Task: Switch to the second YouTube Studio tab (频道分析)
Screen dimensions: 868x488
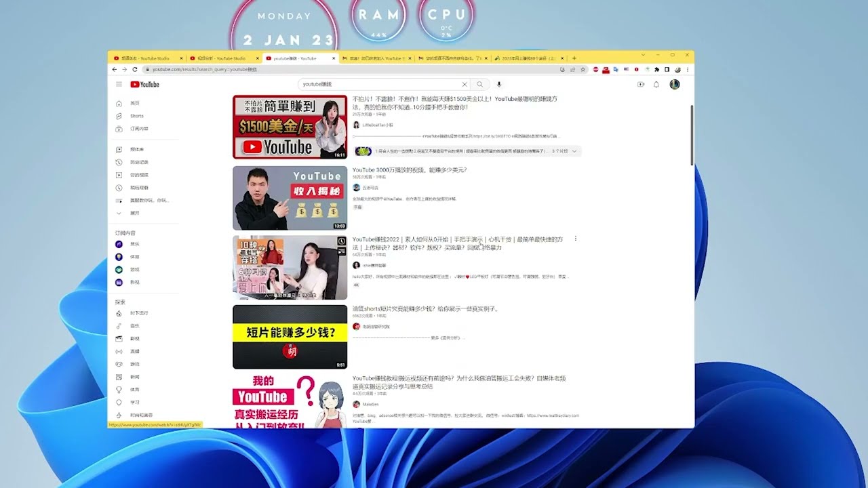Action: click(223, 58)
